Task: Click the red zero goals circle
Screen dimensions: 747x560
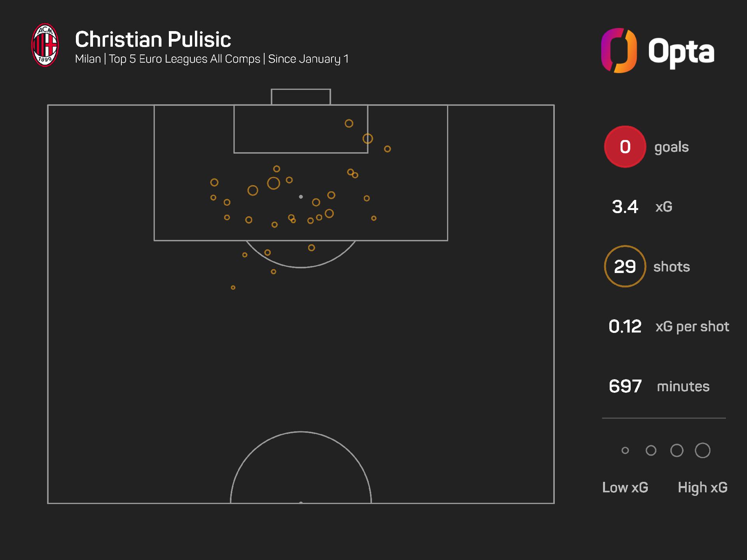Action: [625, 147]
